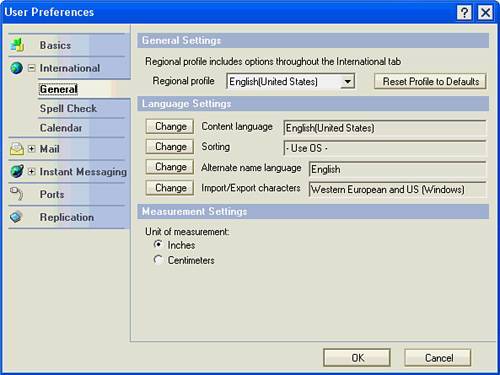500x375 pixels.
Task: Open the Calendar subsection
Action: (x=61, y=128)
